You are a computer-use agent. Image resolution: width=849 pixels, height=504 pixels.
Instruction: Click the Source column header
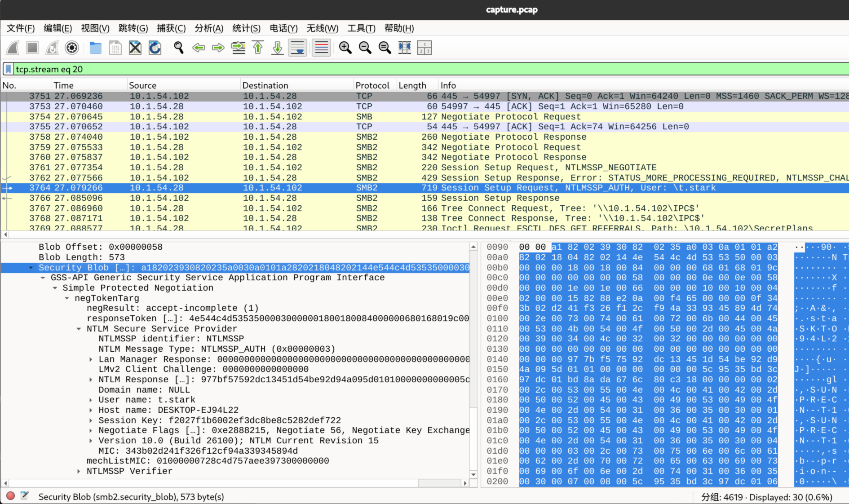[x=143, y=85]
